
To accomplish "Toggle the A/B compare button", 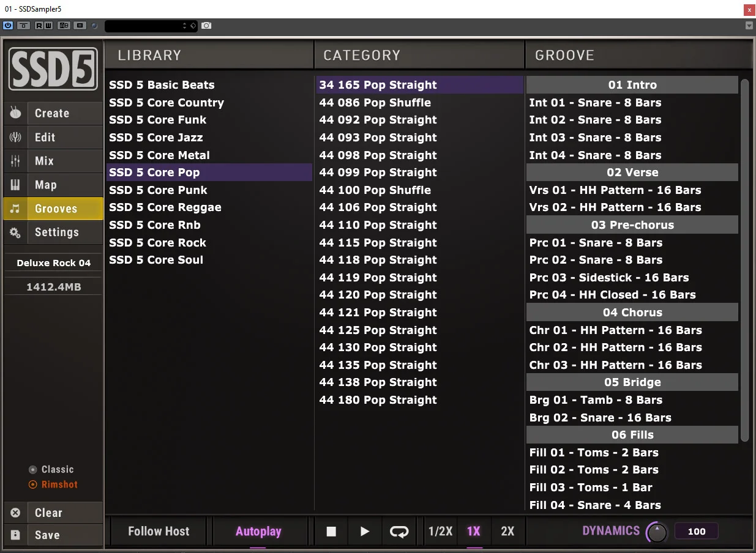I will click(x=64, y=26).
